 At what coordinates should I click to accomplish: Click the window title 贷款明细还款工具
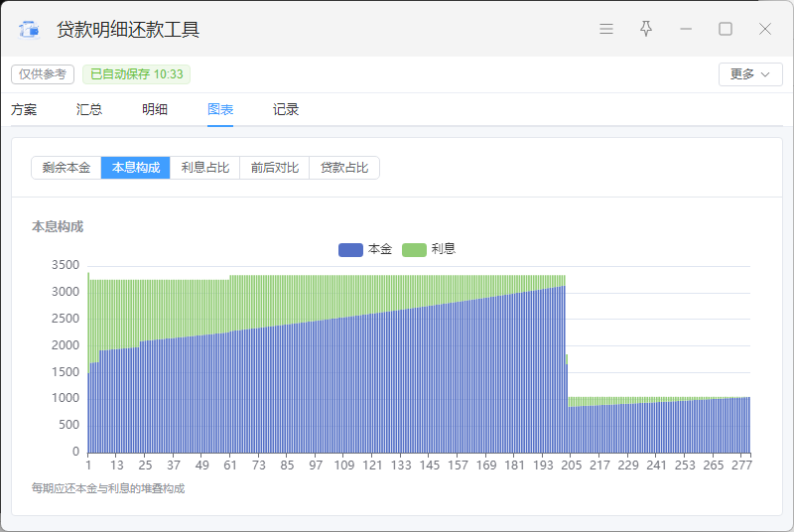click(x=128, y=30)
